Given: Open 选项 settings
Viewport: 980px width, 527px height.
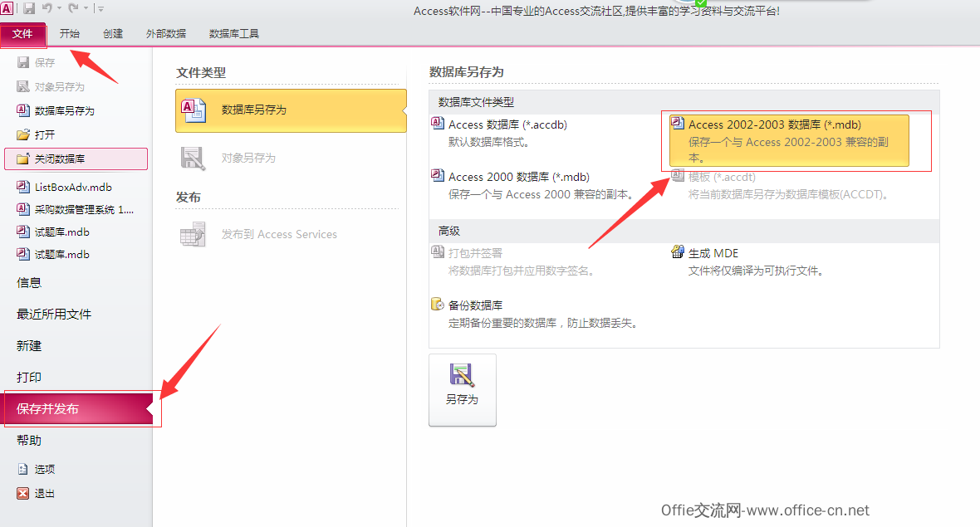Looking at the screenshot, I should point(44,469).
